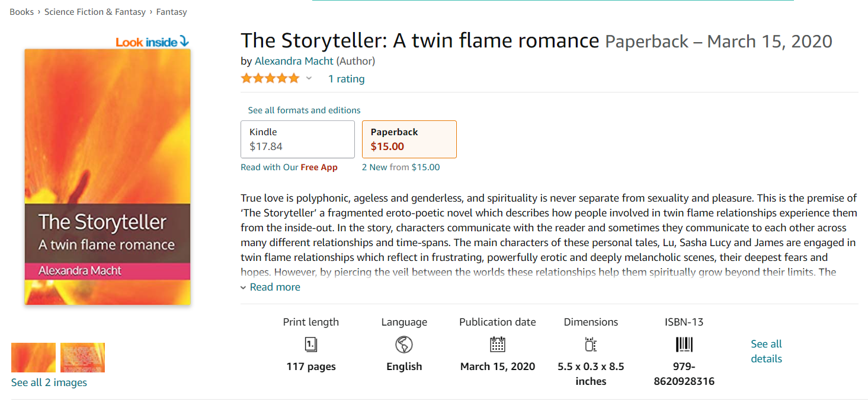Expand description with Read more
The image size is (868, 408).
274,287
